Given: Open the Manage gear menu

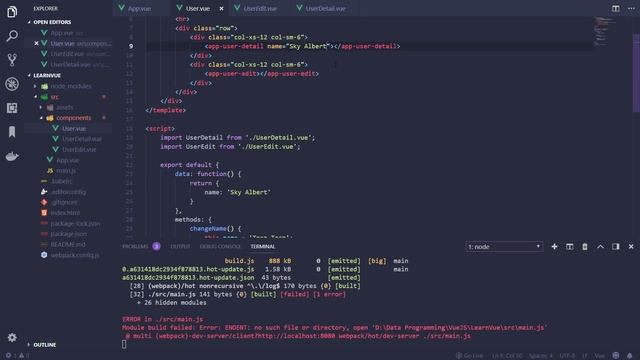Looking at the screenshot, I should tap(12, 338).
